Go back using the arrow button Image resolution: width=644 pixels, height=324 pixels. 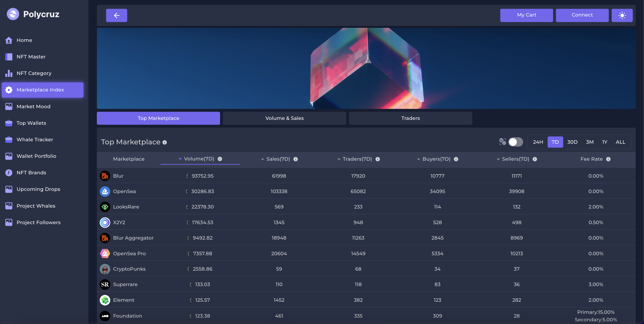tap(116, 15)
